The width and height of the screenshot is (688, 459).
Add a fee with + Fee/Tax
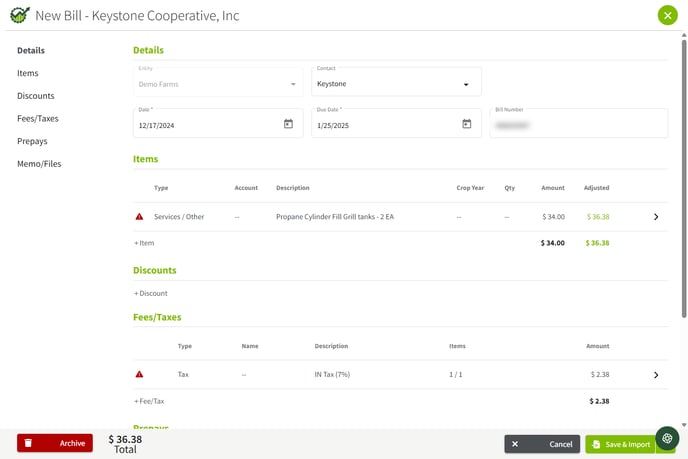[149, 401]
